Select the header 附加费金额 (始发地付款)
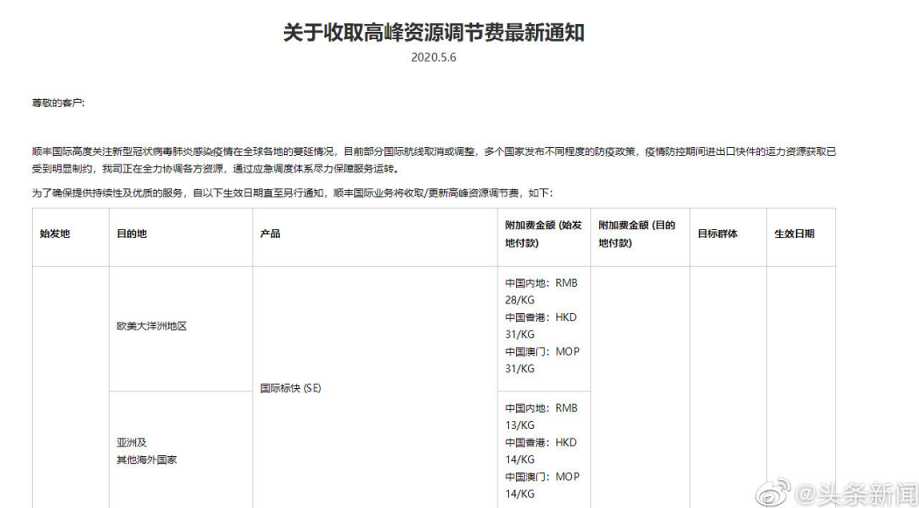This screenshot has height=508, width=919. tap(543, 234)
